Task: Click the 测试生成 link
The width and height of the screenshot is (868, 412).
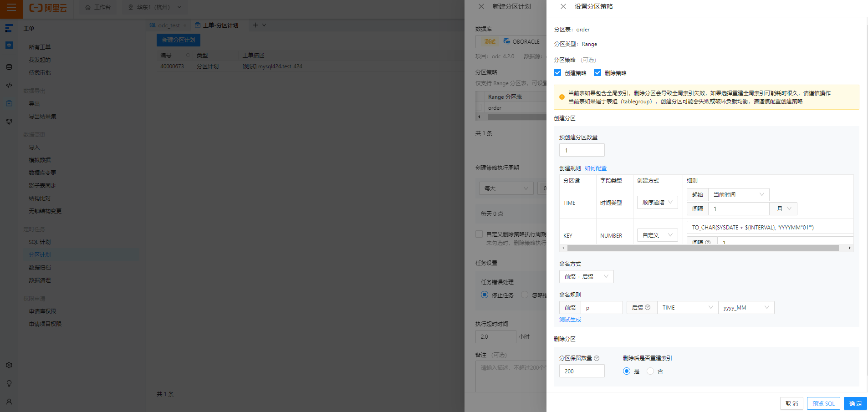Action: [570, 319]
